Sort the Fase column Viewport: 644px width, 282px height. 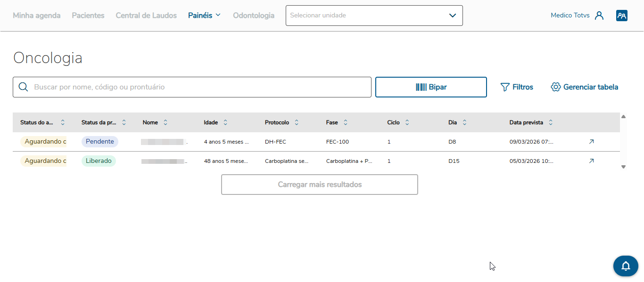[x=346, y=122]
